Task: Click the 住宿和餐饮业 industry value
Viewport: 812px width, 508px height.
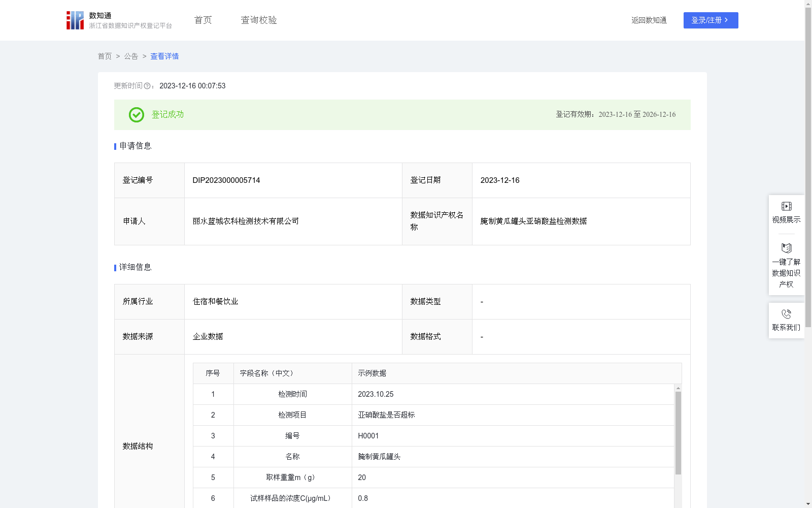Action: pyautogui.click(x=215, y=302)
